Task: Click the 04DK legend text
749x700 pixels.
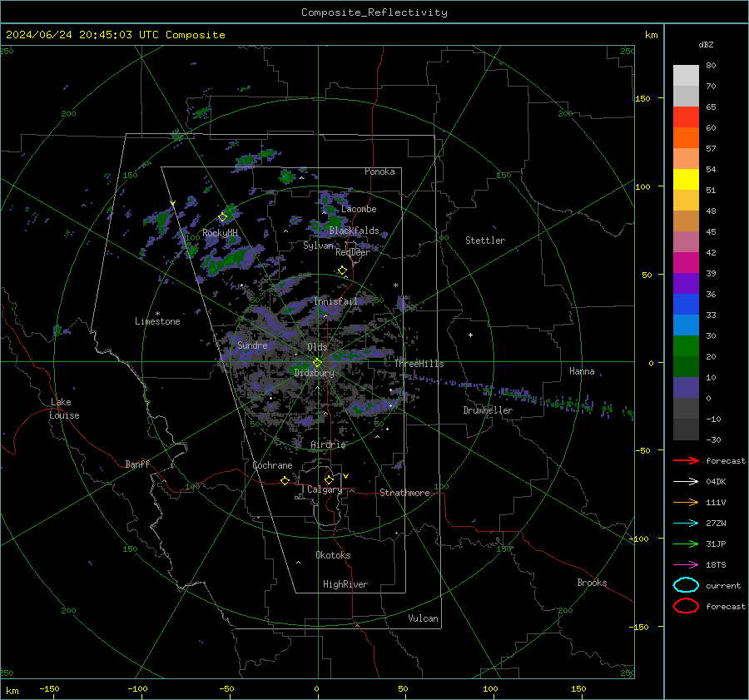Action: (x=716, y=482)
